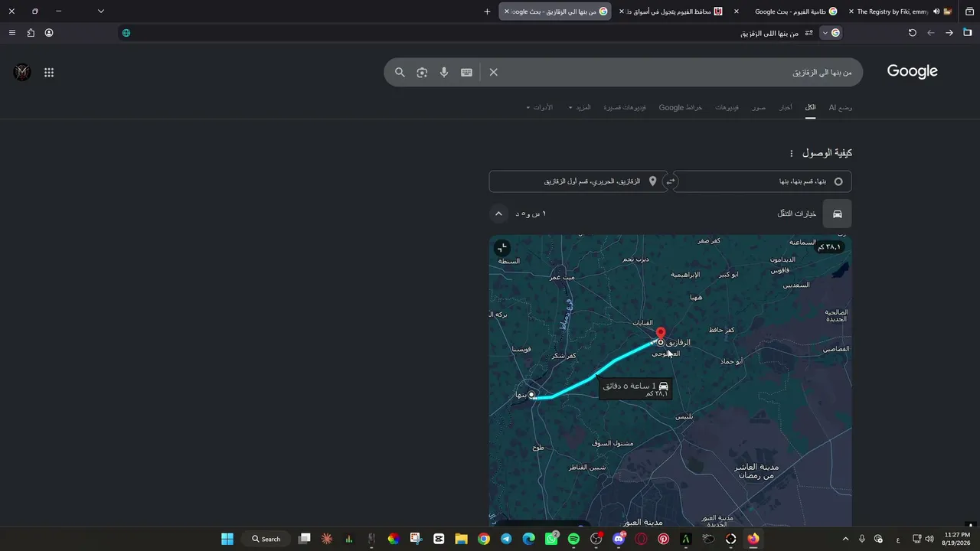The width and height of the screenshot is (980, 551).
Task: Open the browser extensions puzzle icon
Action: (x=31, y=33)
